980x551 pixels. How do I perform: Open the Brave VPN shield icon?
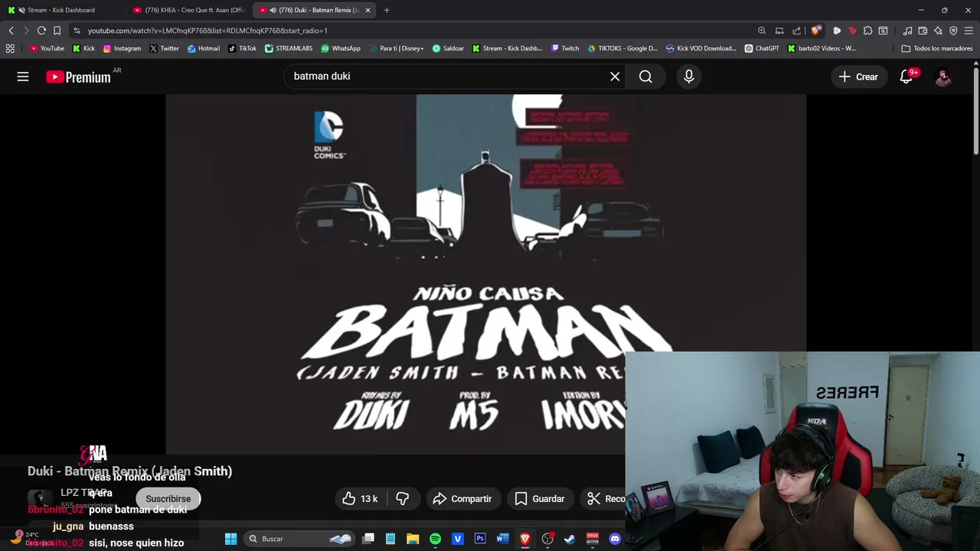click(x=953, y=31)
